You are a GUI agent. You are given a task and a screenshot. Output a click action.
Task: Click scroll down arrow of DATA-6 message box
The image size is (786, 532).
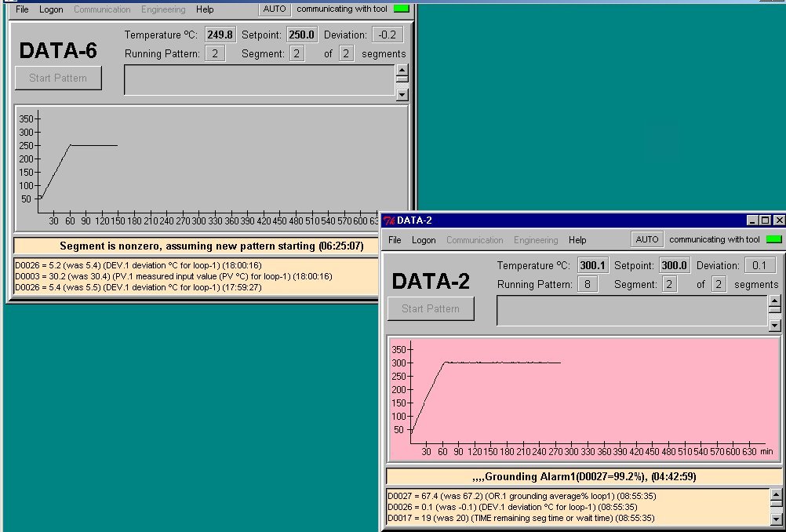[x=402, y=94]
